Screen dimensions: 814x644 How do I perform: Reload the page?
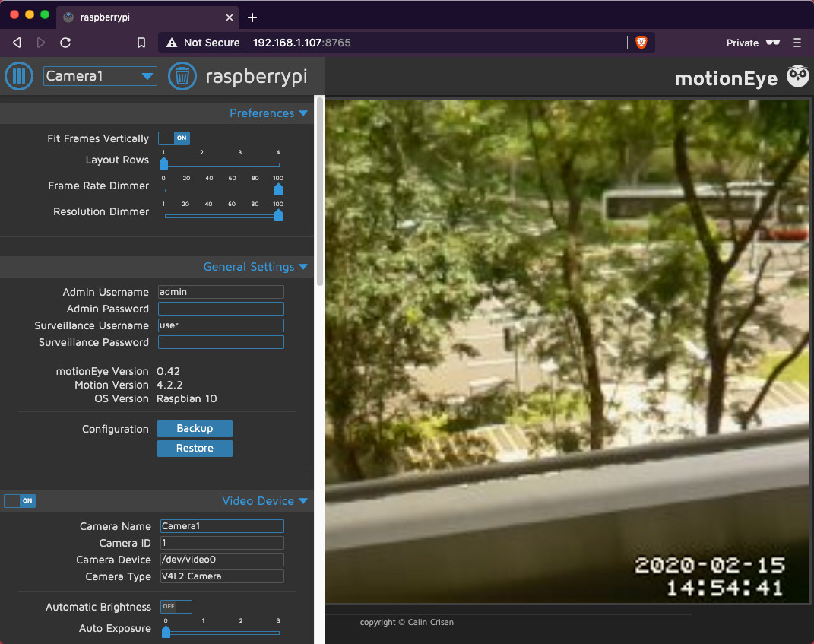[65, 43]
